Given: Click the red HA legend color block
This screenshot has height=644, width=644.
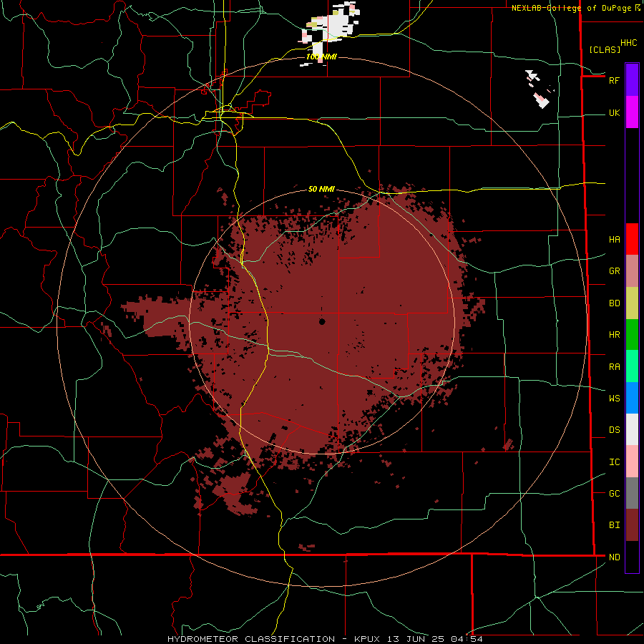Looking at the screenshot, I should [x=632, y=239].
